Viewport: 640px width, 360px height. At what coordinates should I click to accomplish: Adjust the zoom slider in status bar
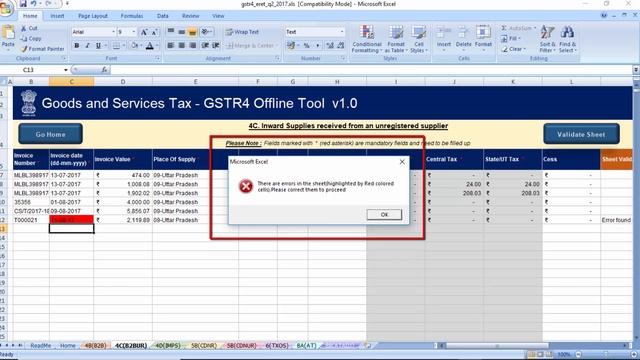605,355
